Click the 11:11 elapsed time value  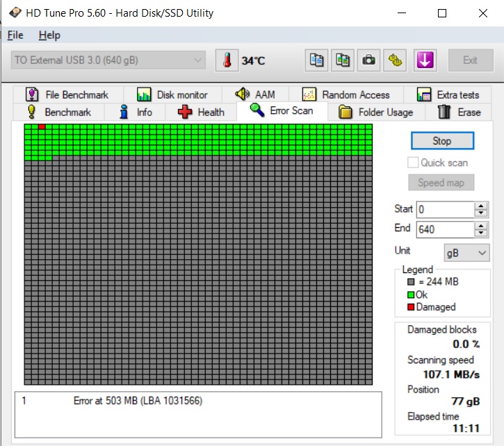tap(466, 428)
